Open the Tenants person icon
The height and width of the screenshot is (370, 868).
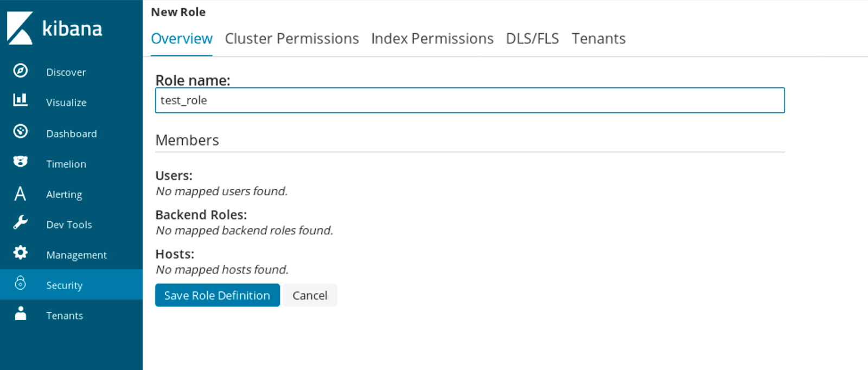[x=21, y=314]
